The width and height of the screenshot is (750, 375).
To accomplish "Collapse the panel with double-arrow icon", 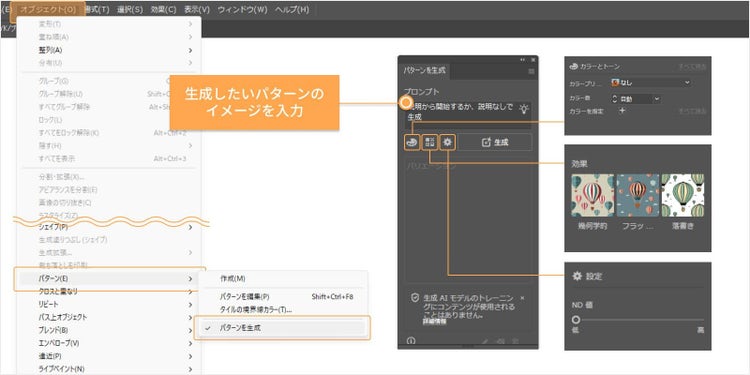I will tap(523, 59).
